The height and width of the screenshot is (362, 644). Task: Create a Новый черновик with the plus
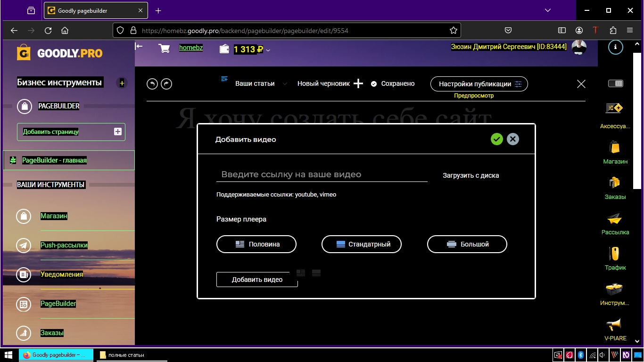coord(358,83)
